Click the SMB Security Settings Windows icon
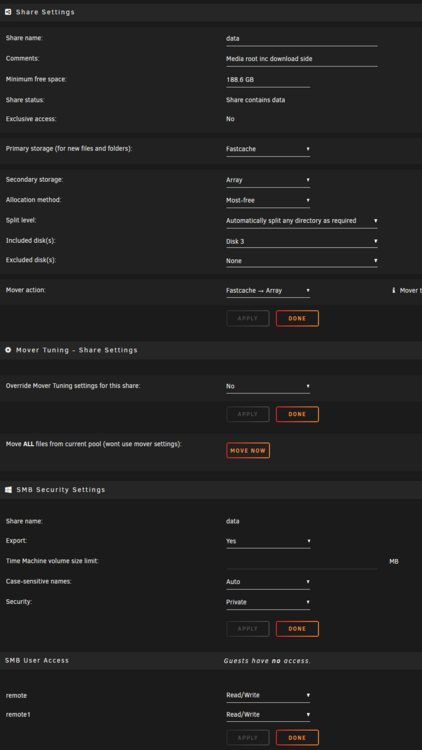Viewport: 422px width, 750px height. (8, 490)
